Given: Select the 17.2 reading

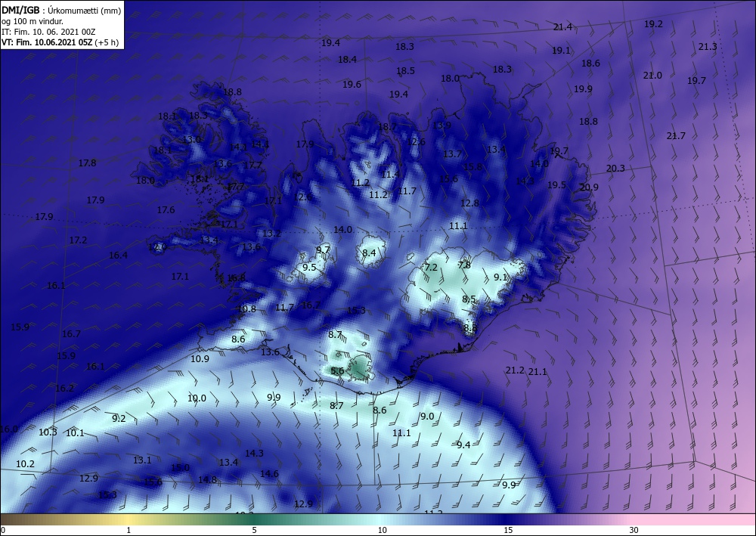Looking at the screenshot, I should tap(78, 240).
